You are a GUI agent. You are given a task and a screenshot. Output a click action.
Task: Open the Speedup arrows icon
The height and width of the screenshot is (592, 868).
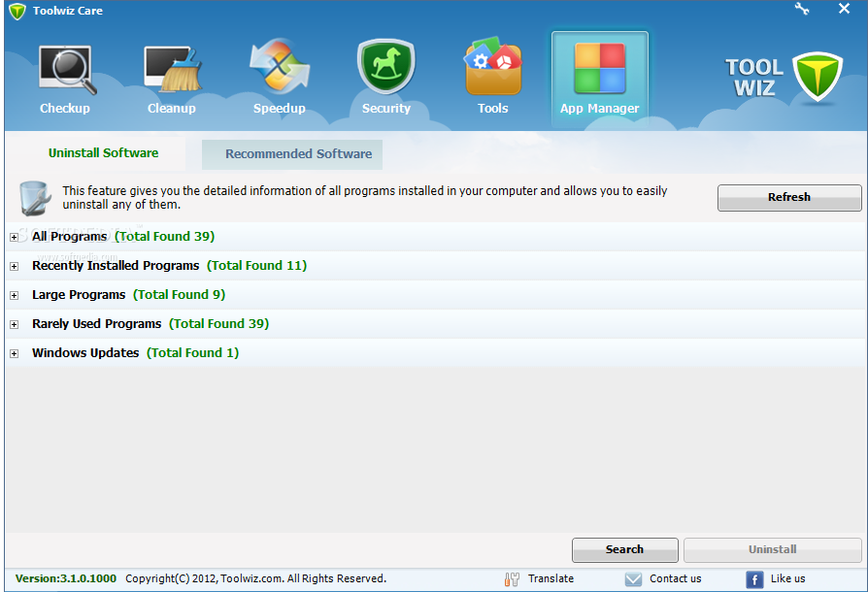(x=280, y=66)
